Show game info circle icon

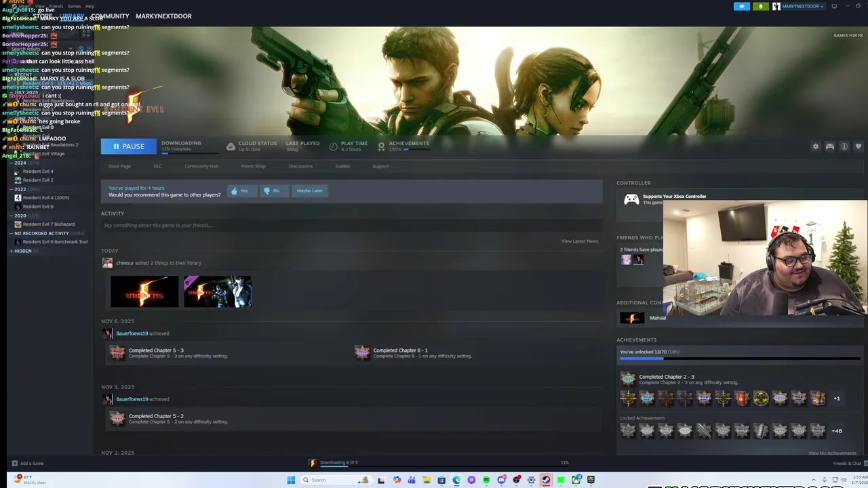point(844,146)
